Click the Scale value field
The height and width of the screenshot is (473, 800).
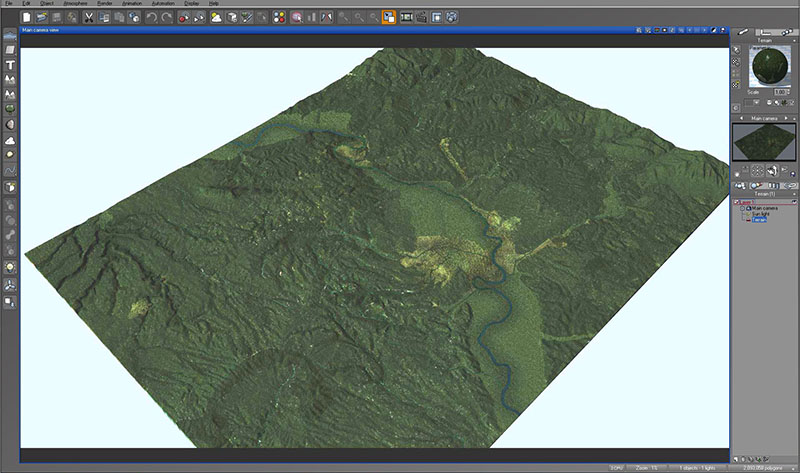[781, 91]
